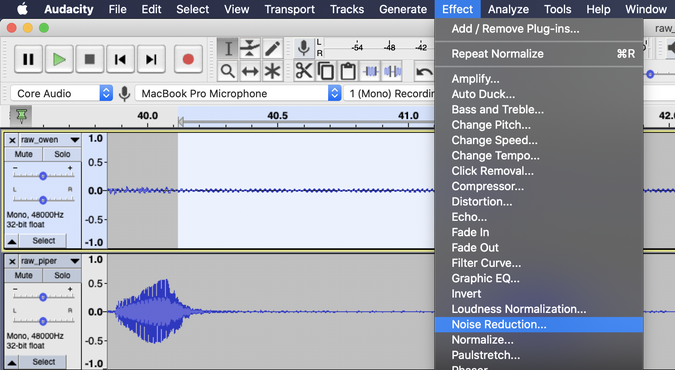Click the green pinned play head icon
This screenshot has width=675, height=370.
tap(22, 116)
